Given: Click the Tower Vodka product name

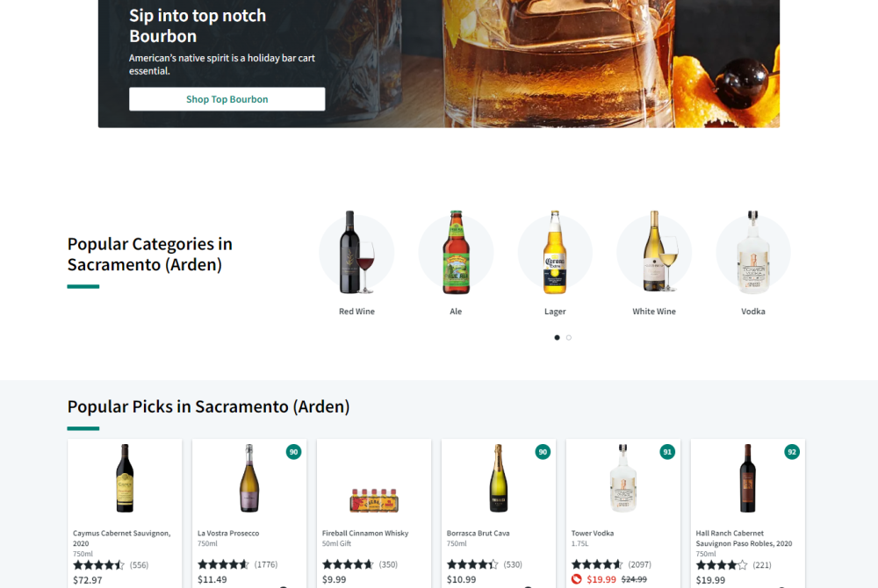Looking at the screenshot, I should pos(594,534).
